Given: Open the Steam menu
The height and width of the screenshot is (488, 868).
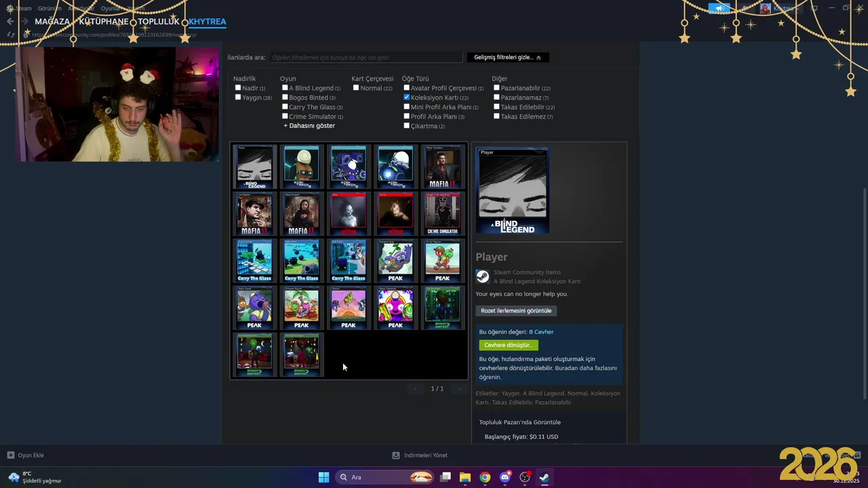Looking at the screenshot, I should tap(24, 8).
